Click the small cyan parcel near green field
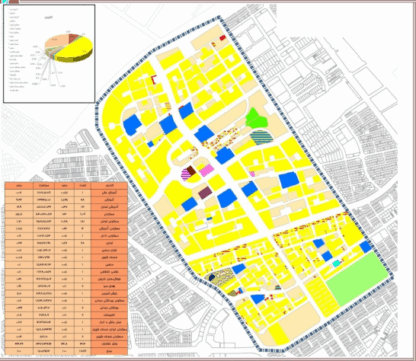This screenshot has height=361, width=416. [x=337, y=263]
